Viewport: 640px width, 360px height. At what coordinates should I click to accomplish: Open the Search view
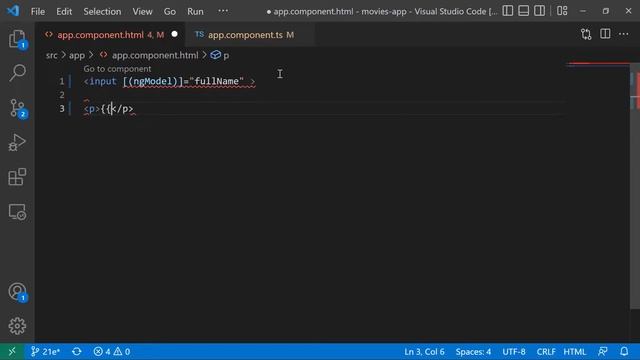(x=17, y=73)
